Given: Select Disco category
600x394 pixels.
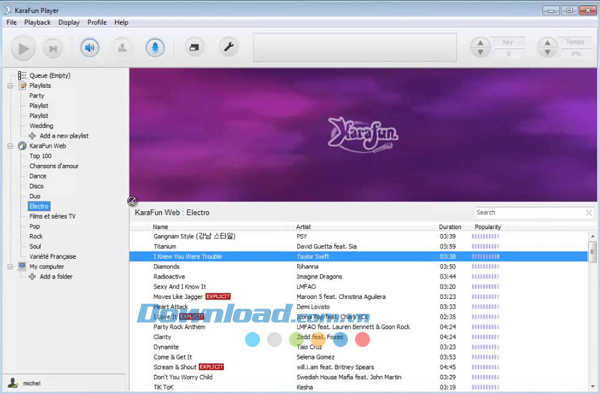Looking at the screenshot, I should click(36, 186).
